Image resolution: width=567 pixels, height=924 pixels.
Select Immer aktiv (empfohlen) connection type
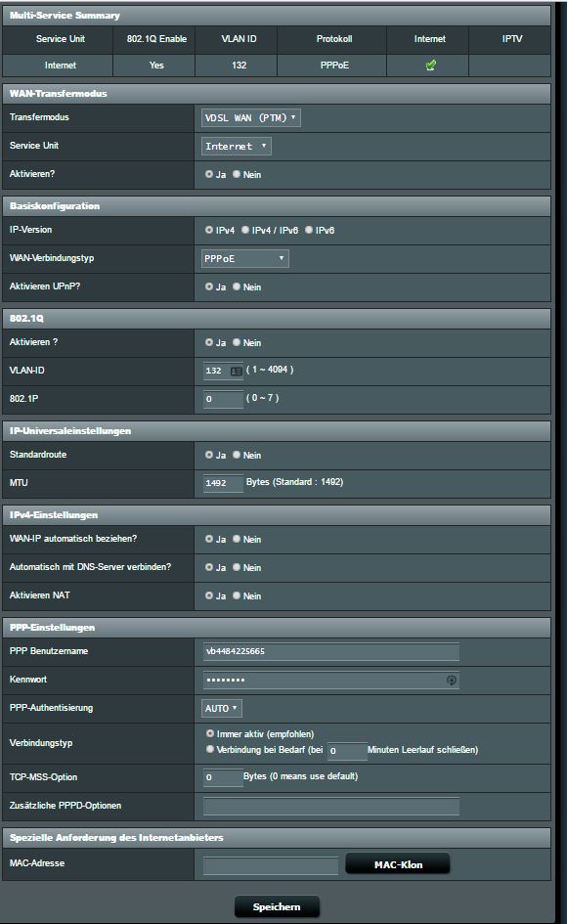(210, 733)
